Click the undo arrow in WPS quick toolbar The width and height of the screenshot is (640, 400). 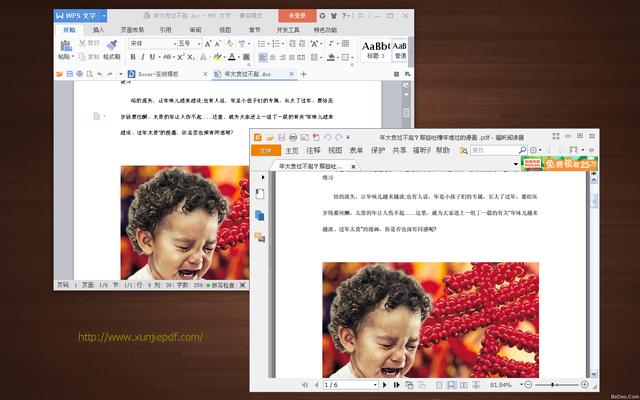[100, 74]
